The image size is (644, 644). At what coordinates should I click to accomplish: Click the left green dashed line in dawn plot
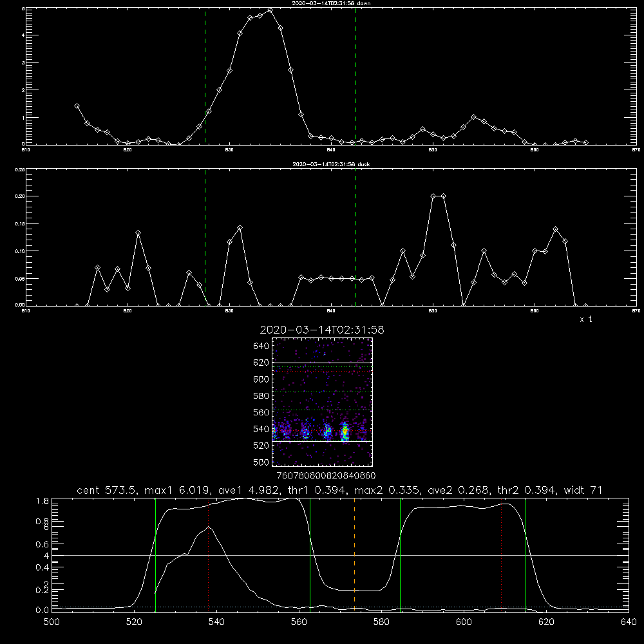tap(205, 76)
